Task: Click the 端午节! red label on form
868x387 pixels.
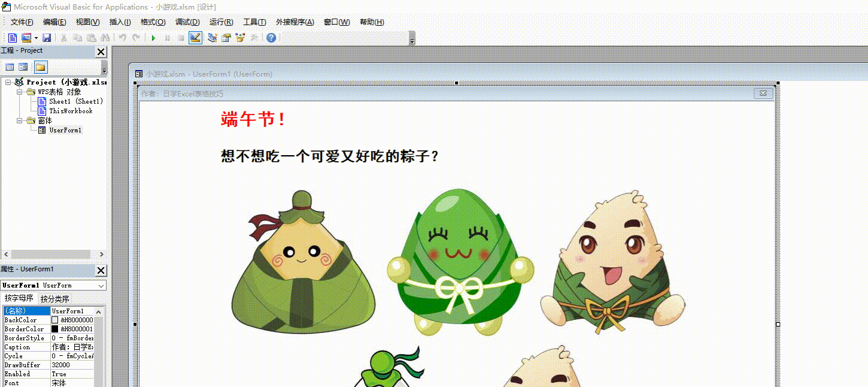Action: [x=253, y=119]
